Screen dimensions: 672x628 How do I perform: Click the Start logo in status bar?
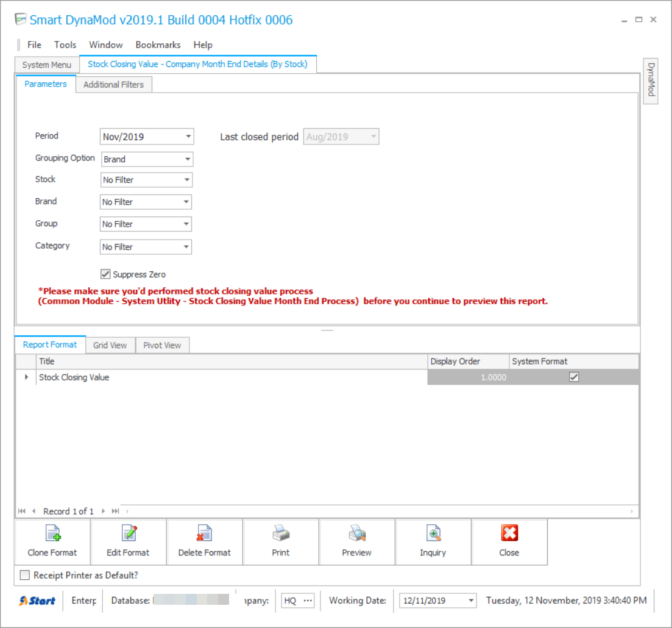coord(37,601)
